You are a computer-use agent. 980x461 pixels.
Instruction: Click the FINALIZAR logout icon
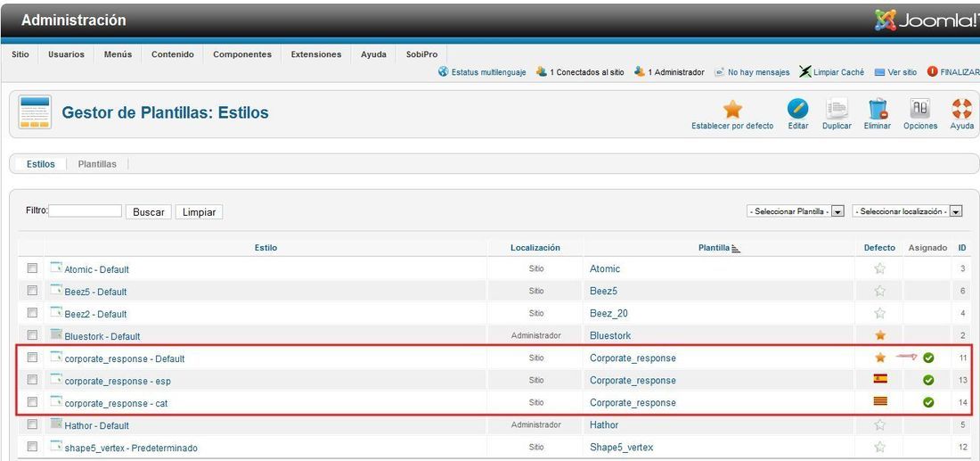[933, 72]
